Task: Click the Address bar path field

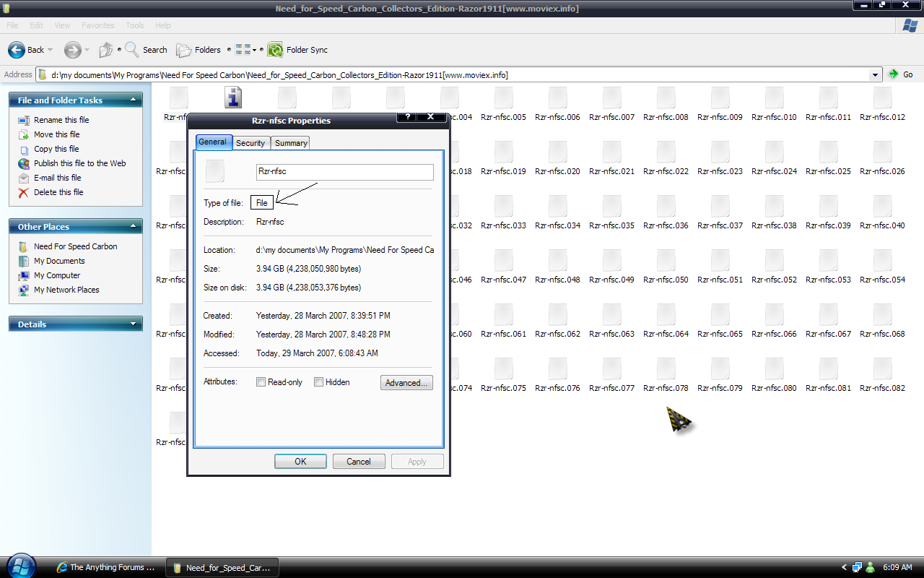Action: 459,74
